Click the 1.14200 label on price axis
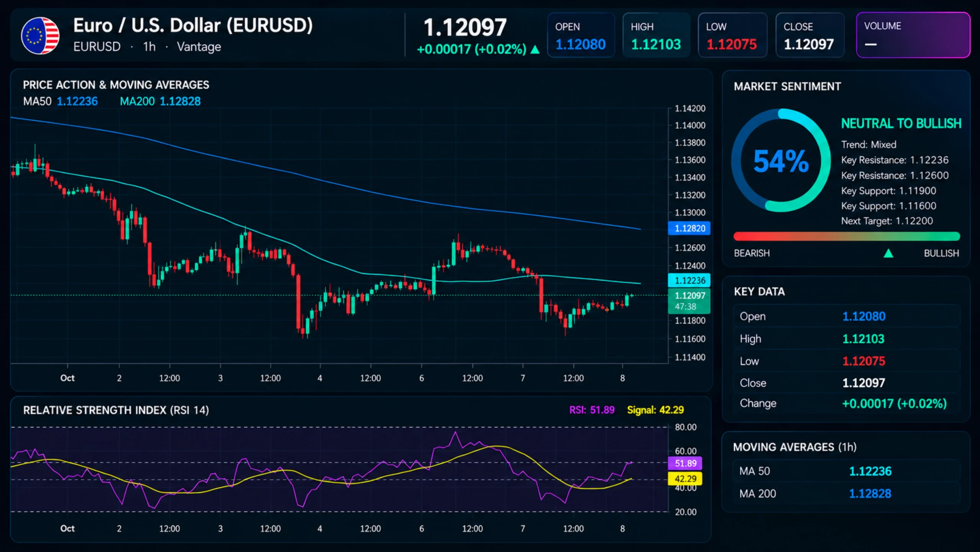Screen dimensions: 980x552 pyautogui.click(x=690, y=108)
